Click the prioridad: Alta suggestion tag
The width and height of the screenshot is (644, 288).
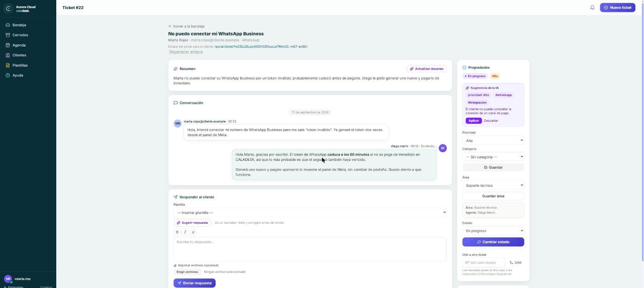tap(478, 95)
